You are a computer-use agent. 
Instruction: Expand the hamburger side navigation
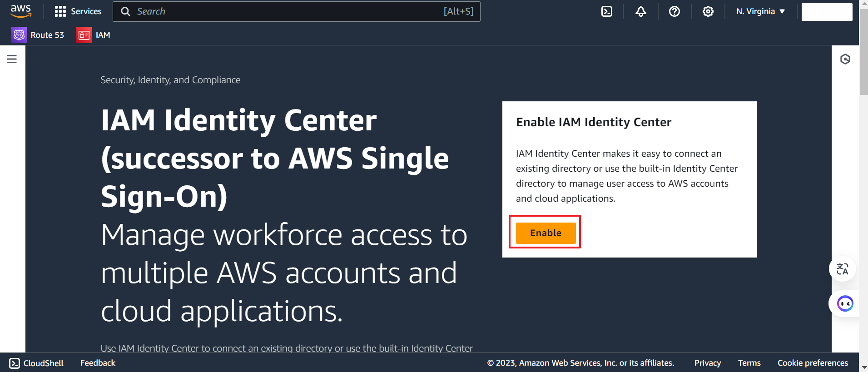pyautogui.click(x=12, y=59)
